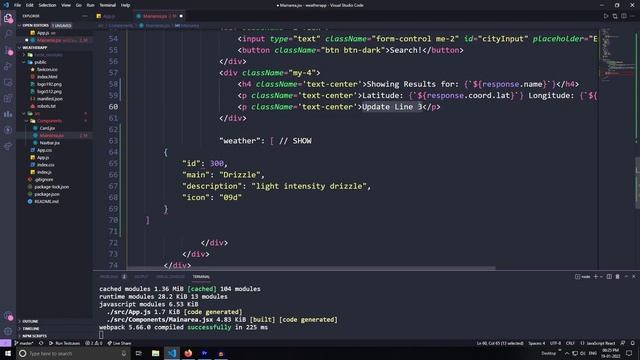Click the Task View taskbar icon
640x360 pixels.
point(139,353)
